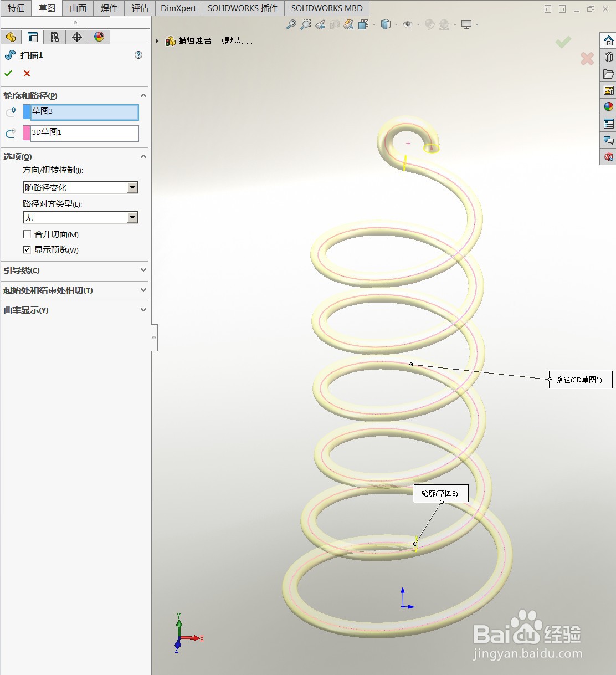Viewport: 616px width, 675px height.
Task: Click the Previous View icon
Action: pos(320,24)
